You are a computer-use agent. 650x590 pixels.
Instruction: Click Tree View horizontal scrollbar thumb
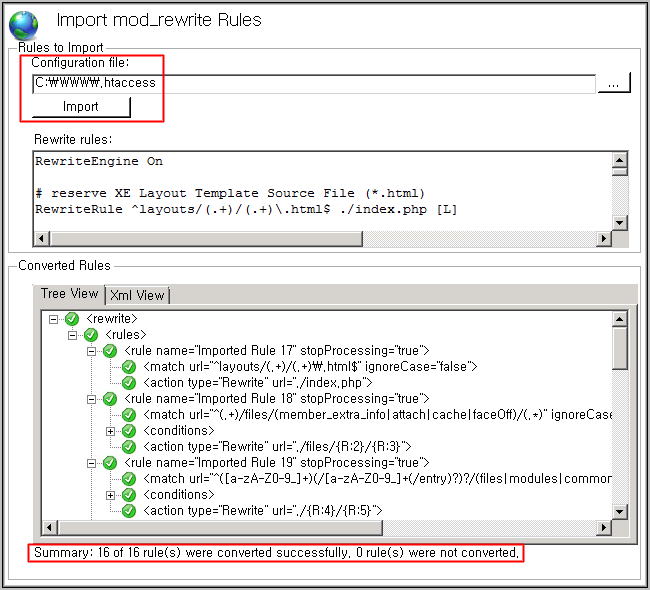(221, 528)
